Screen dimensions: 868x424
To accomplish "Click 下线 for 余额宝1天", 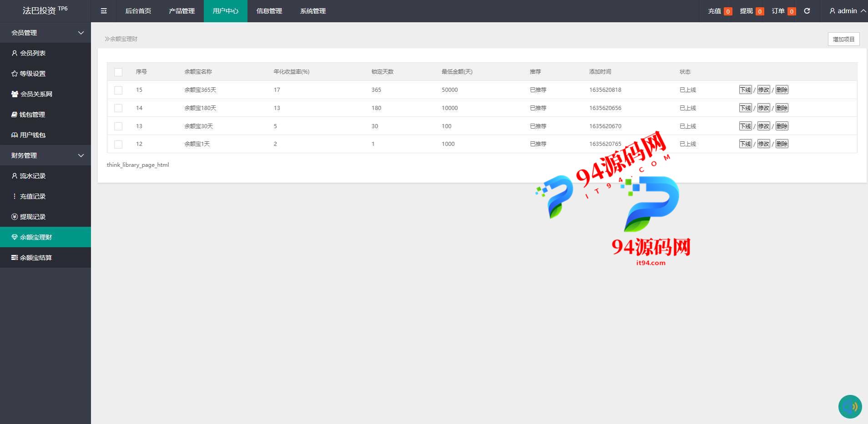I will pos(745,144).
